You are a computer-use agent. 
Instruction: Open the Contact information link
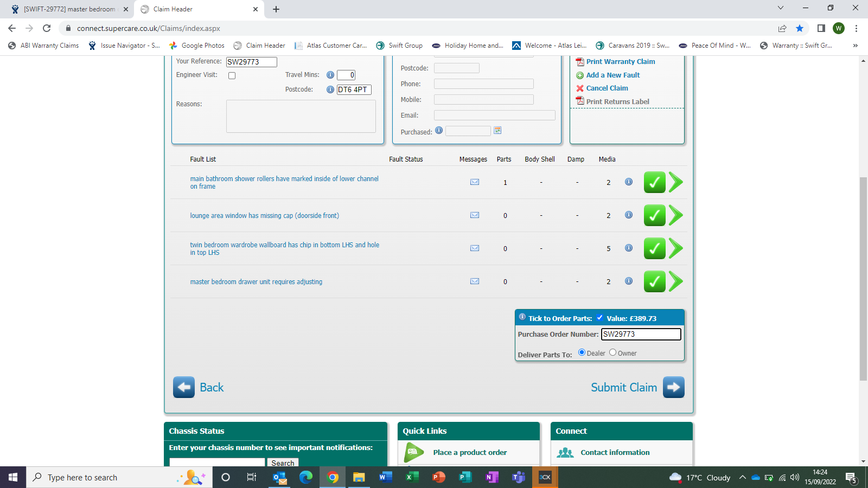click(615, 453)
